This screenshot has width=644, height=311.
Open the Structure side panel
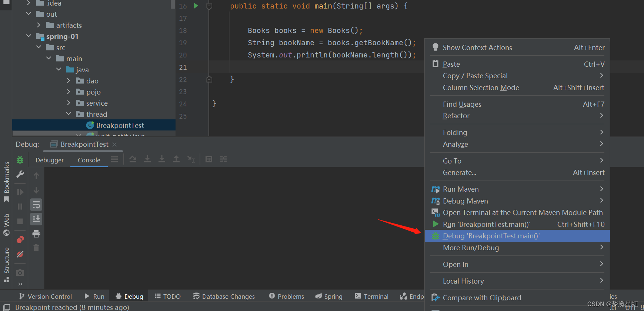pyautogui.click(x=6, y=265)
